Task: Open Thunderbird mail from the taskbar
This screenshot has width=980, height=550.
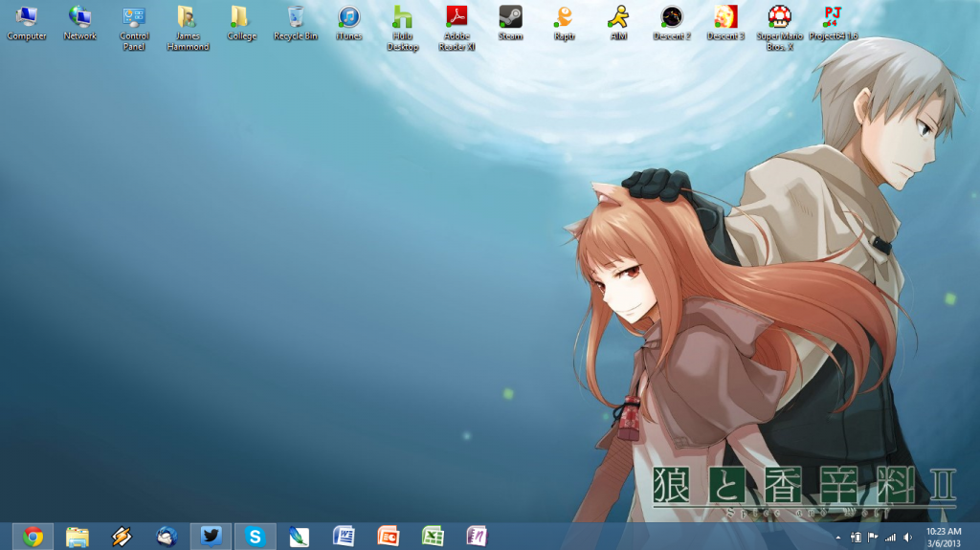Action: tap(167, 537)
